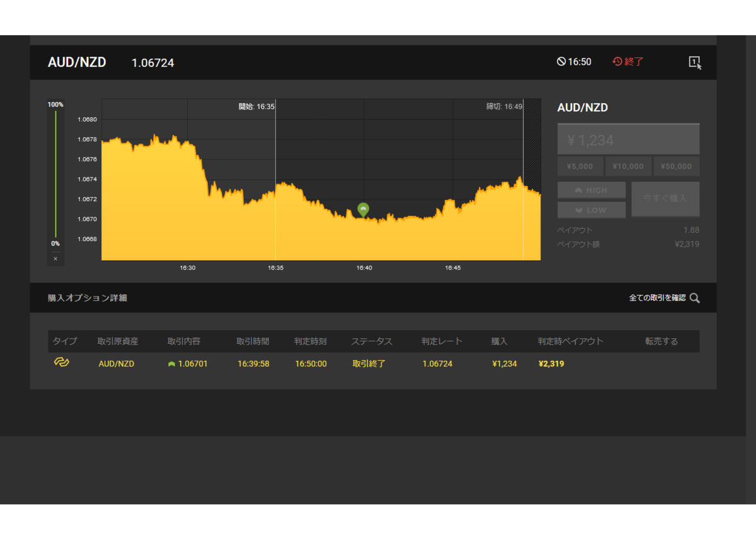Click the green purchase marker on chart
The width and height of the screenshot is (756, 539).
(x=363, y=210)
